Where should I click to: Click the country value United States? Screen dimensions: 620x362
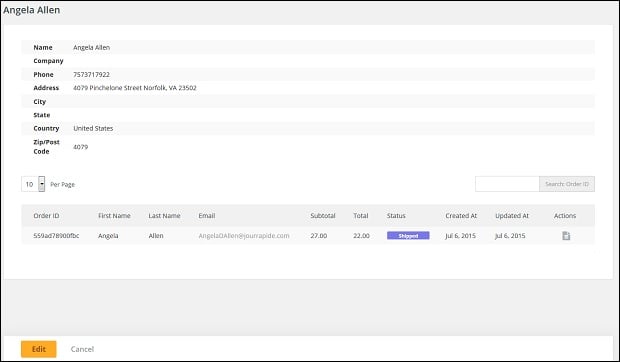pyautogui.click(x=93, y=128)
